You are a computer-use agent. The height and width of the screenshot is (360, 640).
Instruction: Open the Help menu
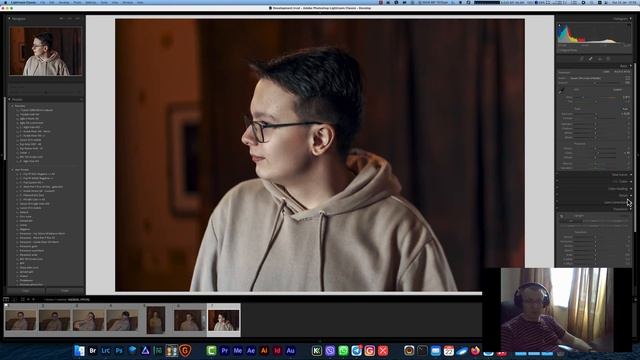tap(140, 2)
